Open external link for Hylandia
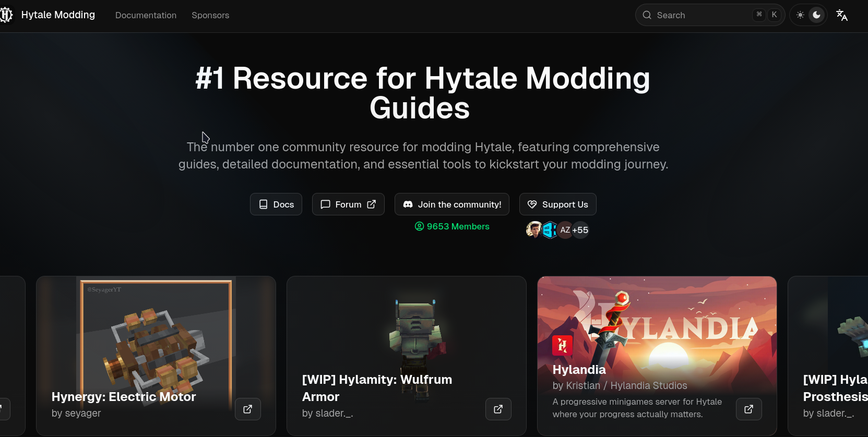 pyautogui.click(x=749, y=409)
